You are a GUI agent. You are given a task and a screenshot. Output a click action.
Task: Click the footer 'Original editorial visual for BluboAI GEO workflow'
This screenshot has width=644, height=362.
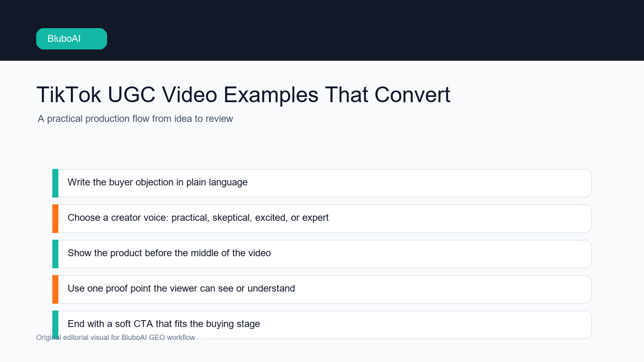tap(116, 337)
